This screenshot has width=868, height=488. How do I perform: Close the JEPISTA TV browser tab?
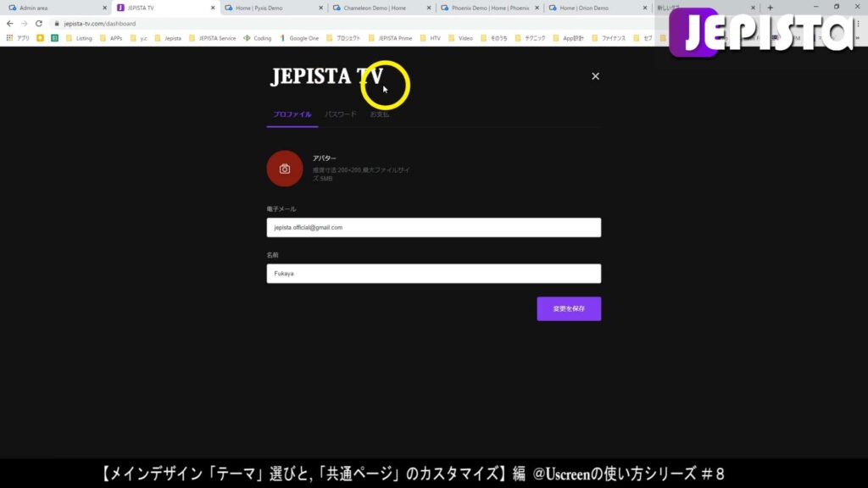[213, 8]
